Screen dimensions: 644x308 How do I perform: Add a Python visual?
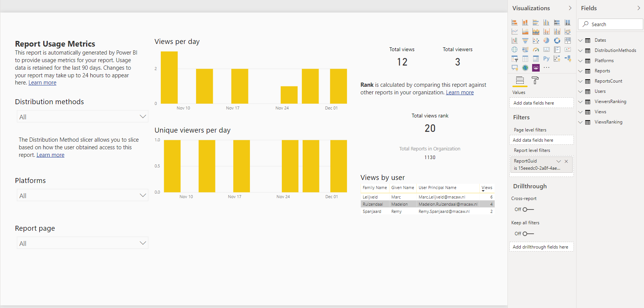(x=546, y=59)
